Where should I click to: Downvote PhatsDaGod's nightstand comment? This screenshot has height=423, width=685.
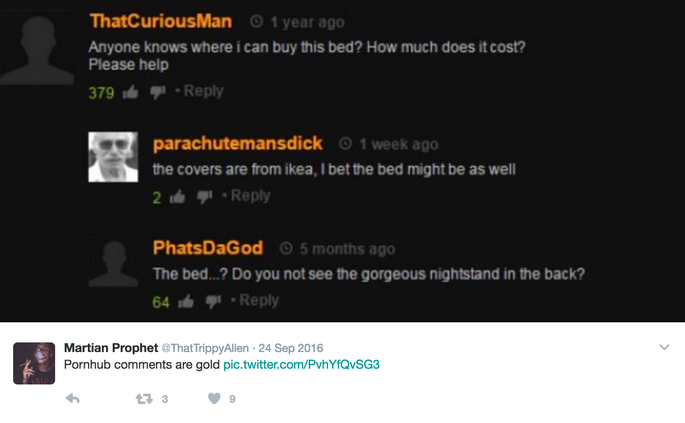(213, 302)
